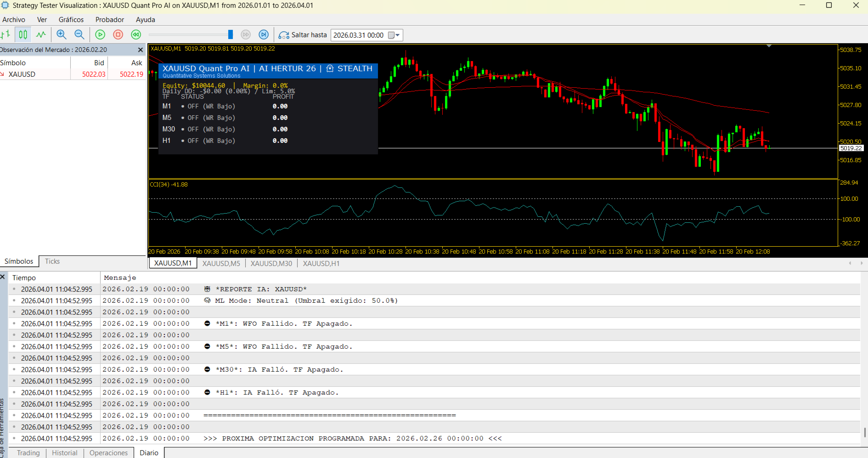
Task: Click the Saltar hasta jump button
Action: pyautogui.click(x=303, y=35)
